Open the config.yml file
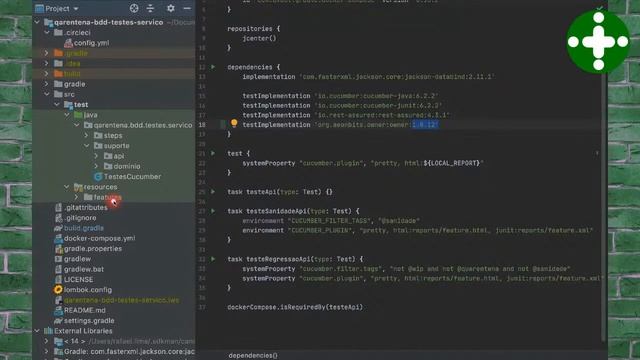Screen dimensions: 640x360 (x=91, y=43)
